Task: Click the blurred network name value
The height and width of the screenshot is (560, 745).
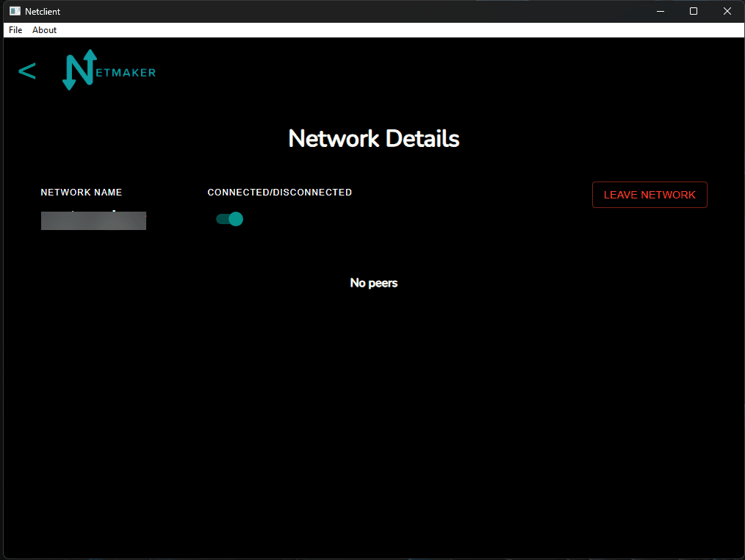Action: pyautogui.click(x=93, y=220)
